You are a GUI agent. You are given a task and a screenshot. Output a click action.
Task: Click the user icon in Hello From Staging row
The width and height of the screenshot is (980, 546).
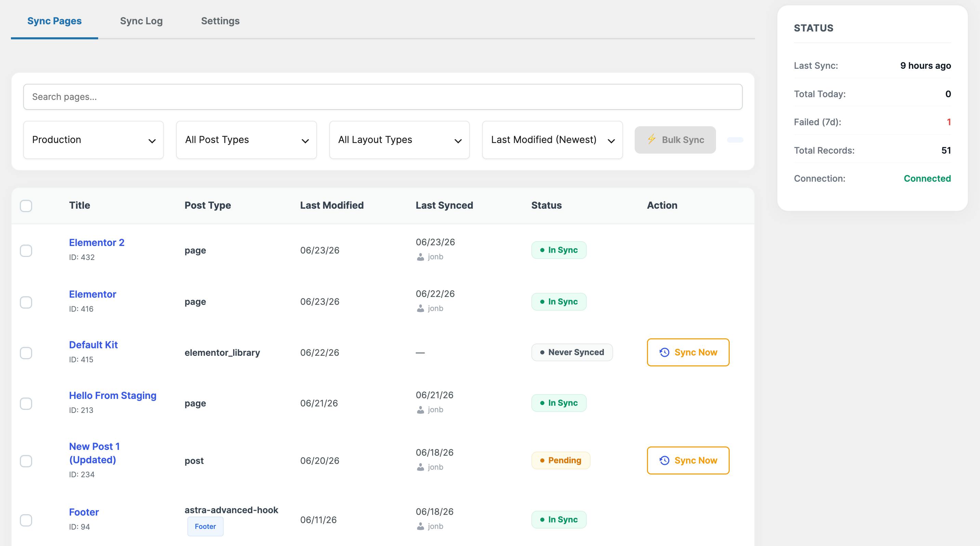420,410
